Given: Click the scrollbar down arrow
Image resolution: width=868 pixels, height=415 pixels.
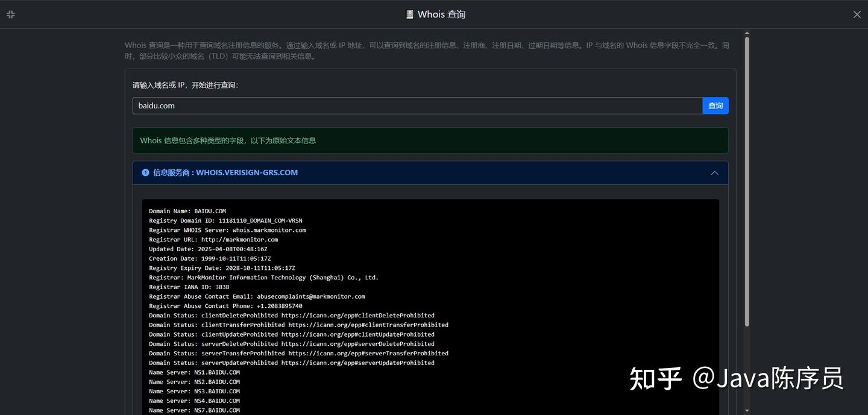Looking at the screenshot, I should (747, 411).
